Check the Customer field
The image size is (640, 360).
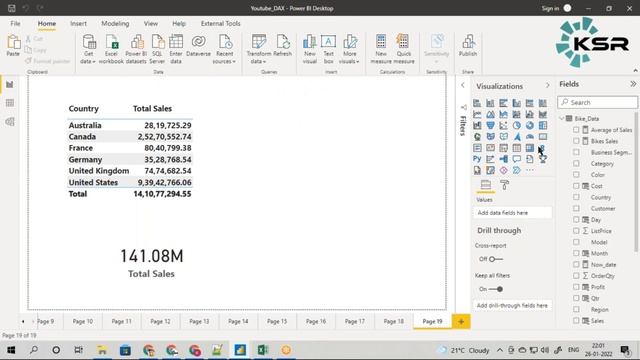[576, 208]
